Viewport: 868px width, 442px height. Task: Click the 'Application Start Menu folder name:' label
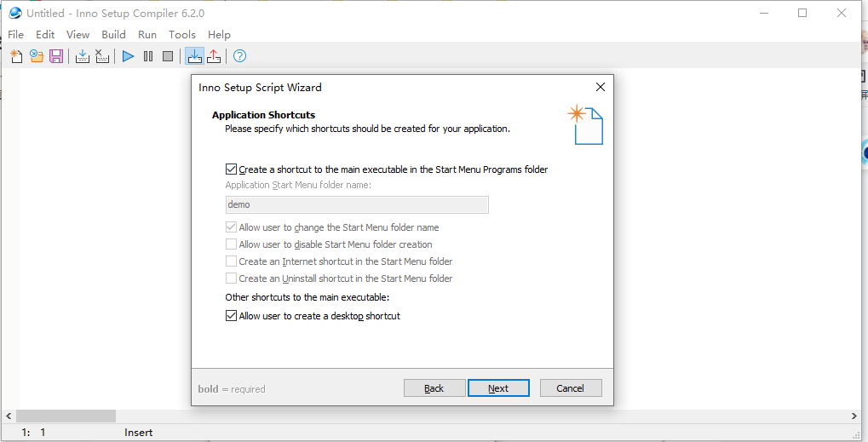pyautogui.click(x=298, y=185)
